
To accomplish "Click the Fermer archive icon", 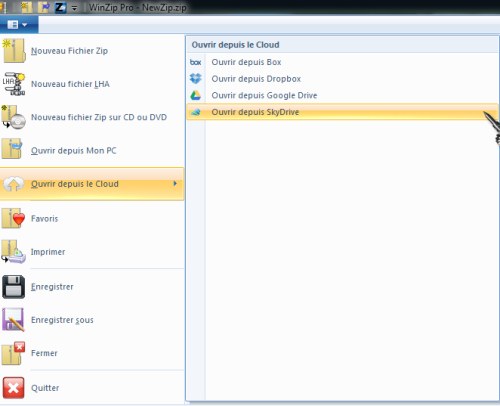I will tap(13, 353).
